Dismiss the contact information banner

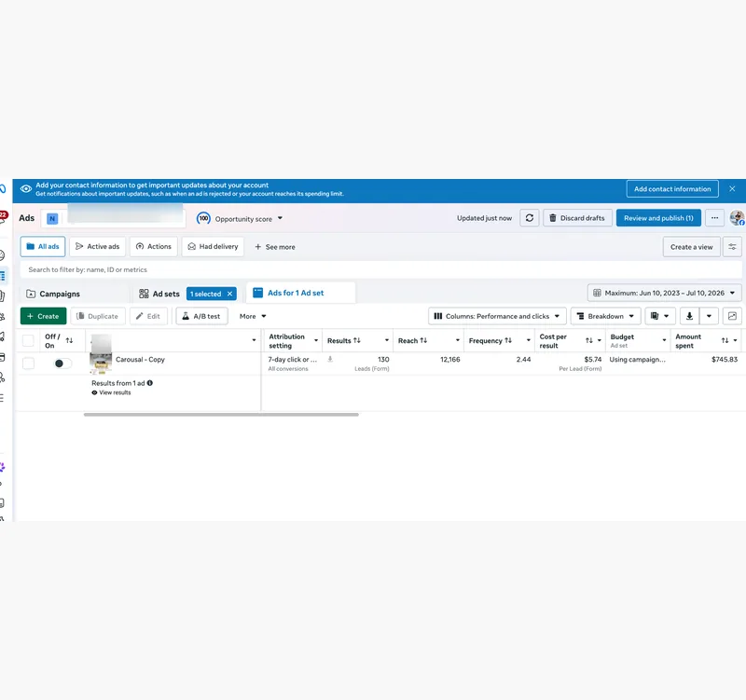[x=732, y=189]
